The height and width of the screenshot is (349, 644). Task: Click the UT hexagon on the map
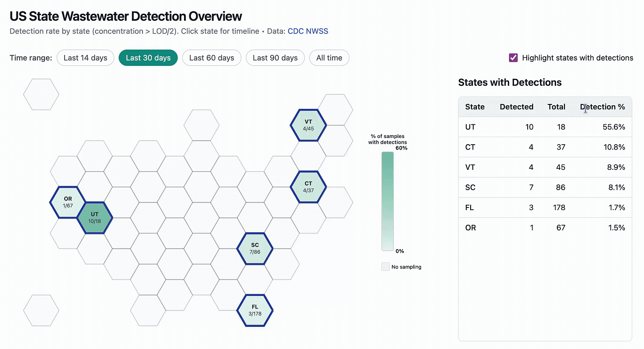[x=95, y=218]
